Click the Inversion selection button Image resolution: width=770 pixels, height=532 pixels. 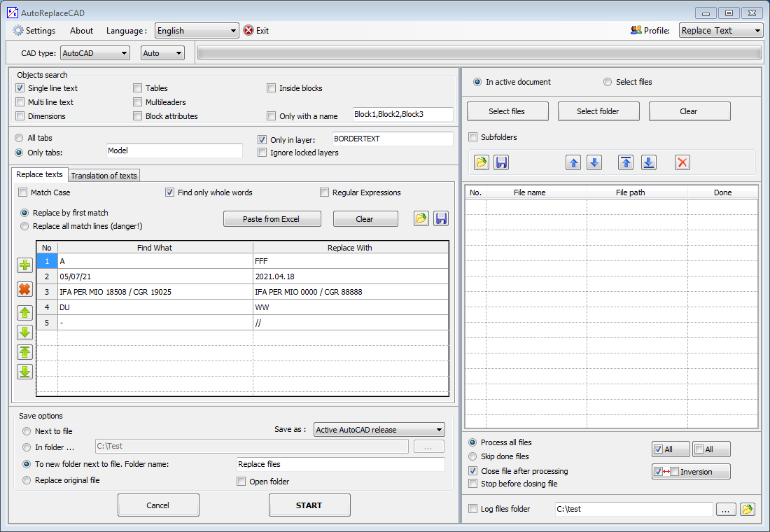[x=691, y=472]
